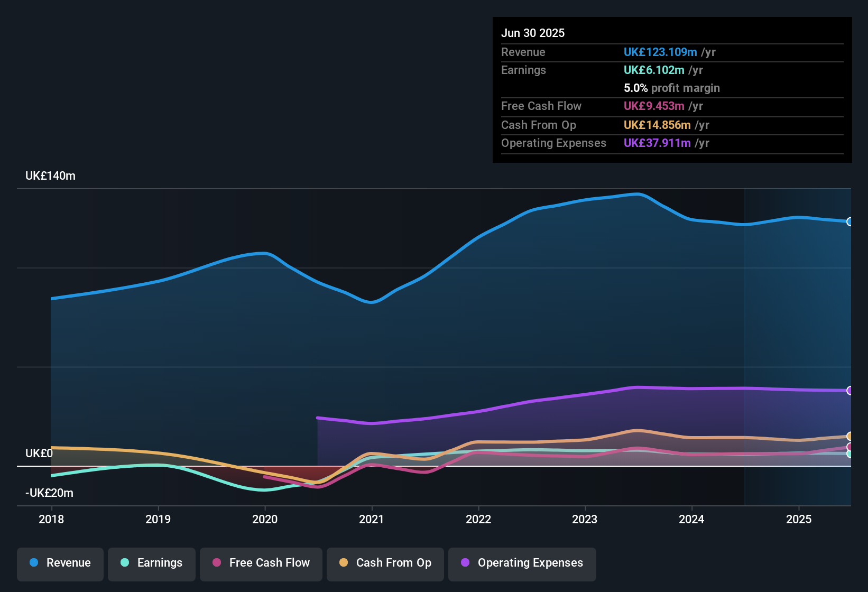Toggle the Earnings series off
This screenshot has height=592, width=868.
tap(151, 563)
